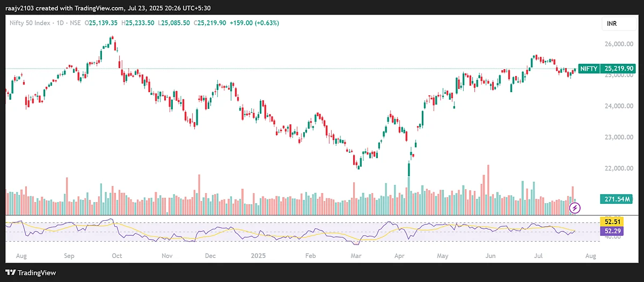Click the purple lightning bolt icon
This screenshot has height=282, width=644.
pyautogui.click(x=575, y=208)
